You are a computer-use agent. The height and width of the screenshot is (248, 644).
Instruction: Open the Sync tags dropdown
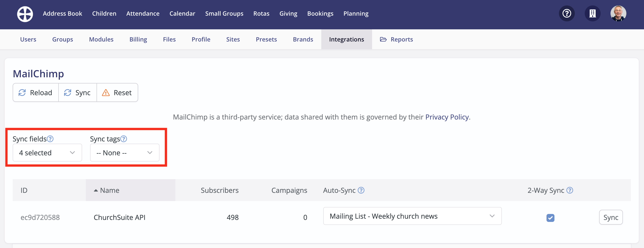coord(125,153)
